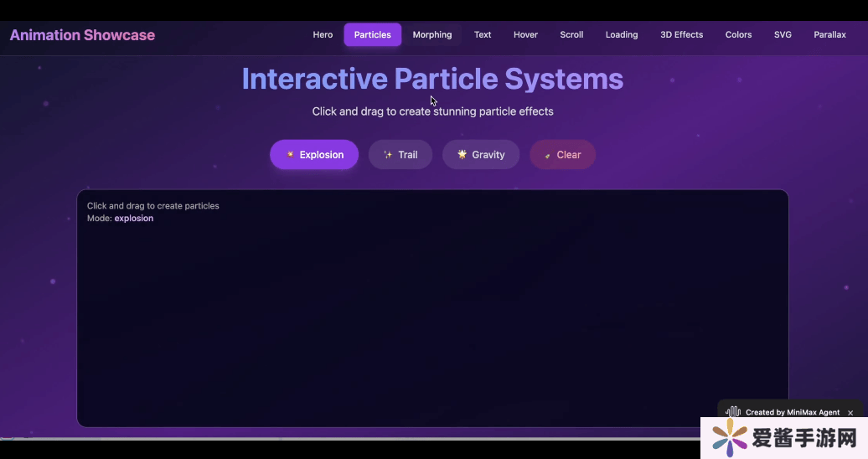Open the Hover effects tab

coord(525,35)
